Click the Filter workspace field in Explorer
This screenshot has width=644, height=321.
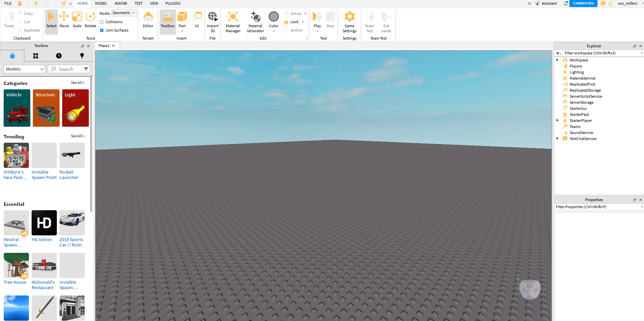[x=599, y=53]
